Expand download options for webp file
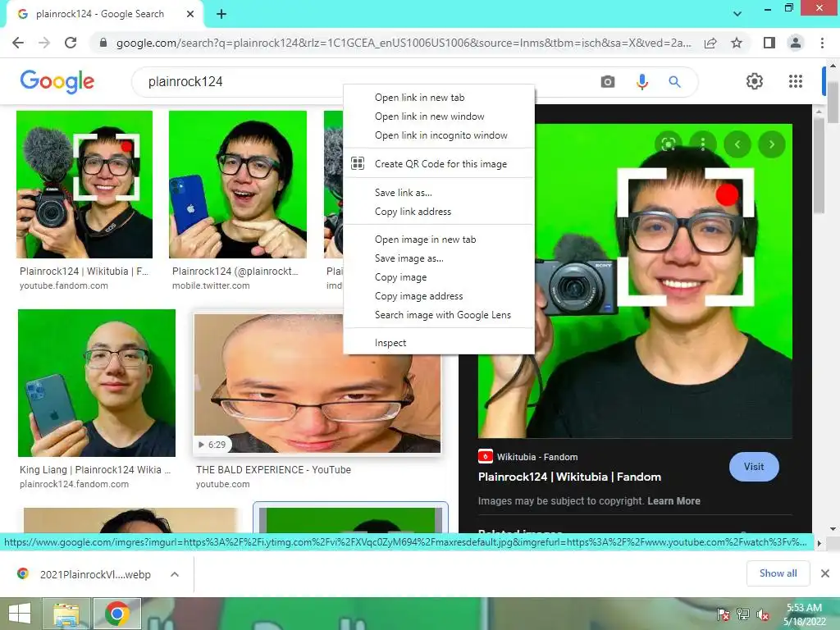 tap(175, 574)
